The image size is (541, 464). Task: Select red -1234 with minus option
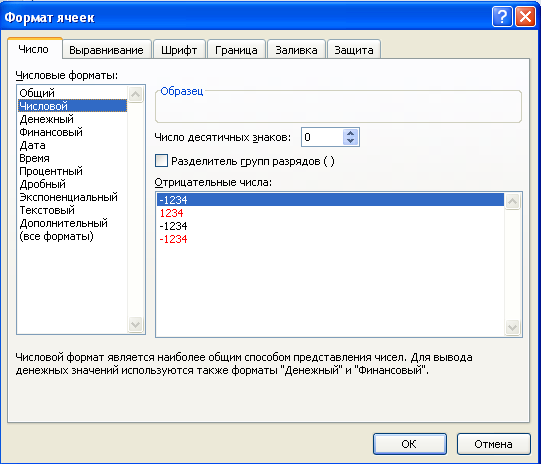[x=330, y=239]
